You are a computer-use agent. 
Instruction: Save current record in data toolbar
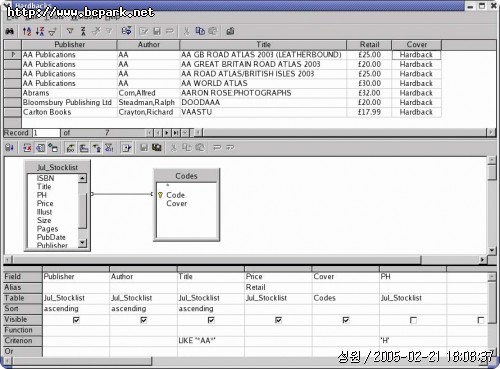coord(157,31)
